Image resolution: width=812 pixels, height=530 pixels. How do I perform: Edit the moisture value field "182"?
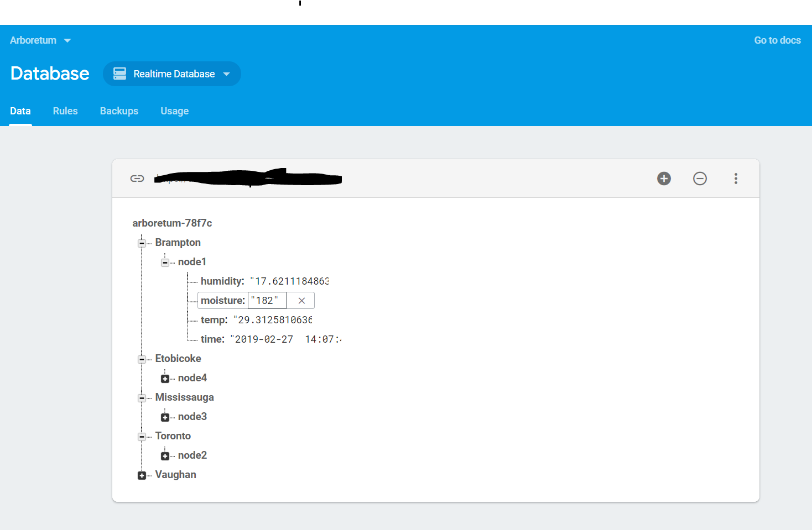point(267,301)
